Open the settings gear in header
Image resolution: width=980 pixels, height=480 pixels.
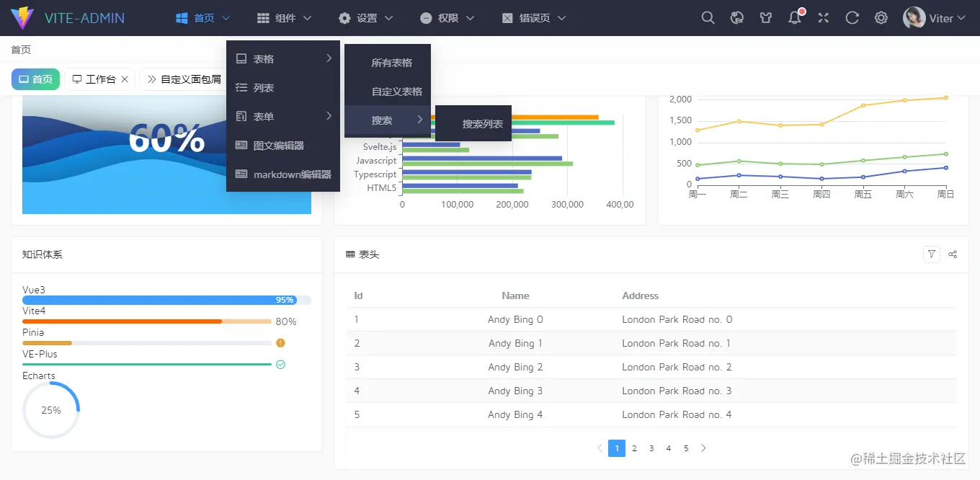tap(881, 18)
